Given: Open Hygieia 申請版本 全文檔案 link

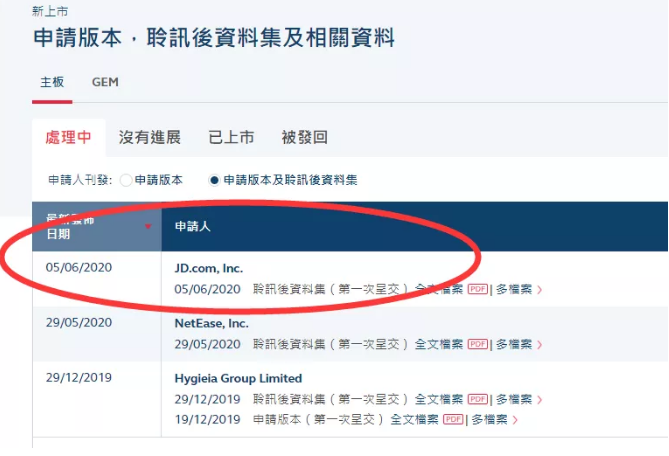Looking at the screenshot, I should (415, 419).
